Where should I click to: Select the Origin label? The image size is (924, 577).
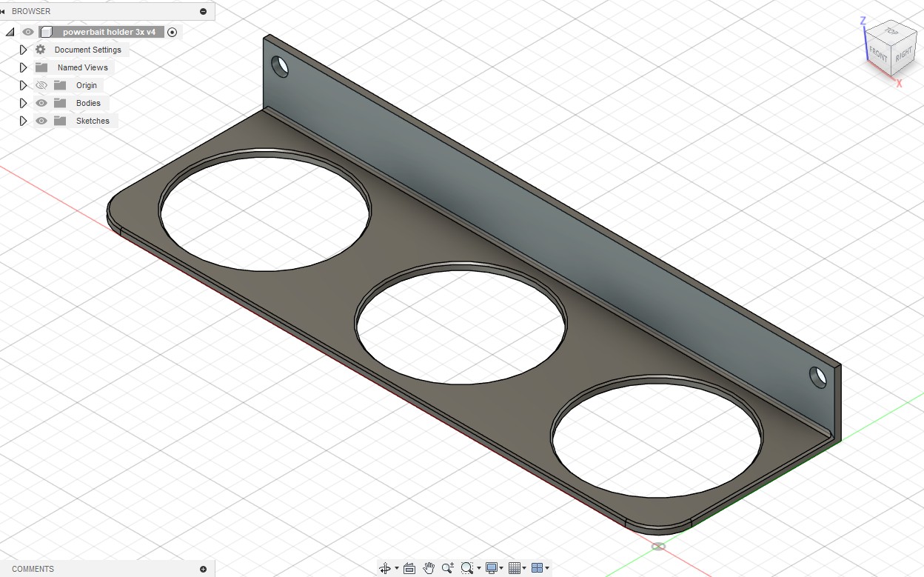click(x=87, y=85)
